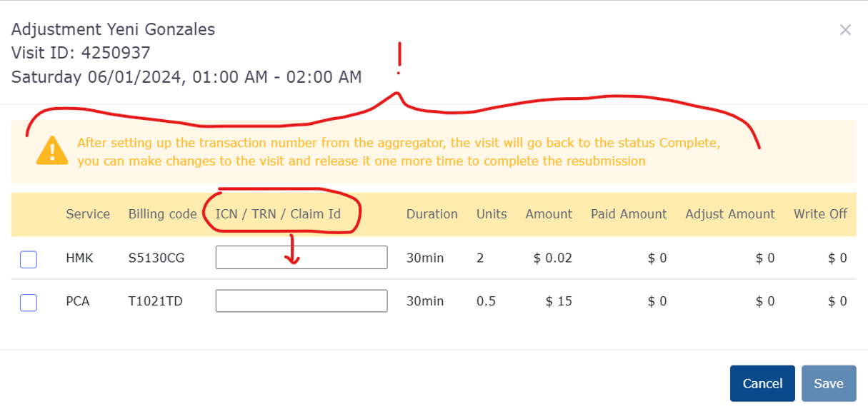Click the Save button

point(829,383)
